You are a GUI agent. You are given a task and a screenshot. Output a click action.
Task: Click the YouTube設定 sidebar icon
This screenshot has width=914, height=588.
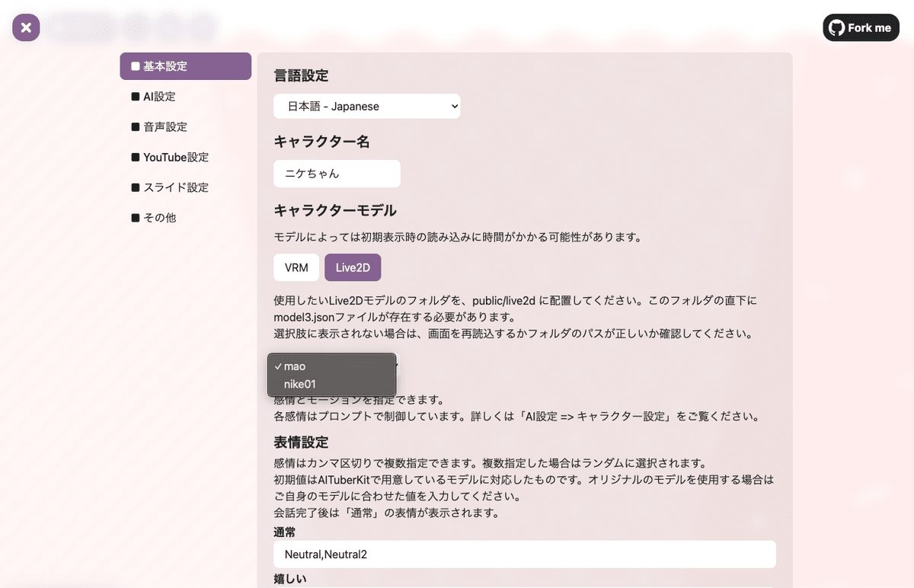click(x=134, y=157)
